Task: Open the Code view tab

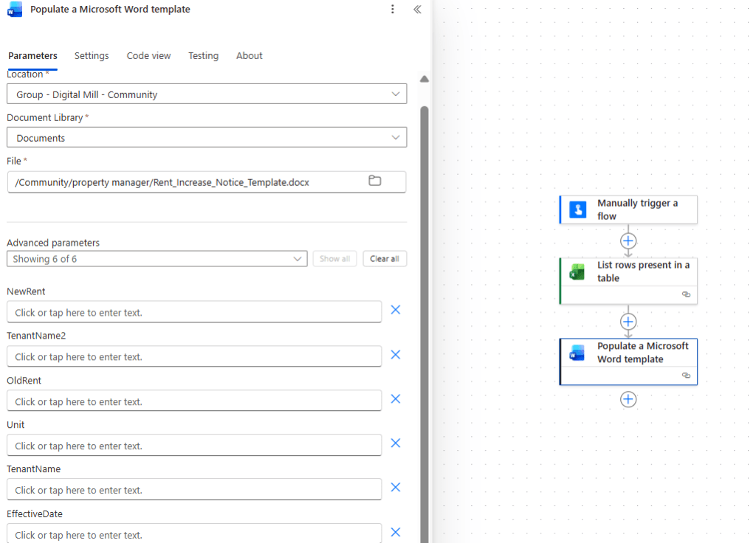Action: click(x=148, y=56)
